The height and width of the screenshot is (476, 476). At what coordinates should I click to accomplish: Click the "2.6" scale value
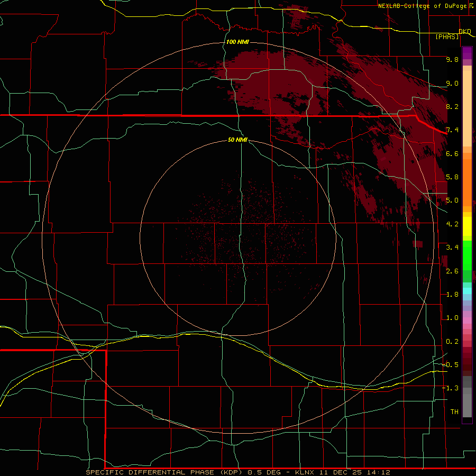[x=452, y=271]
